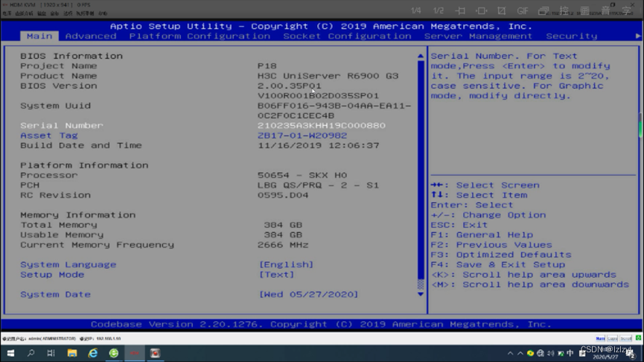
Task: Select the 1/4 scale overlay button
Action: tap(415, 10)
